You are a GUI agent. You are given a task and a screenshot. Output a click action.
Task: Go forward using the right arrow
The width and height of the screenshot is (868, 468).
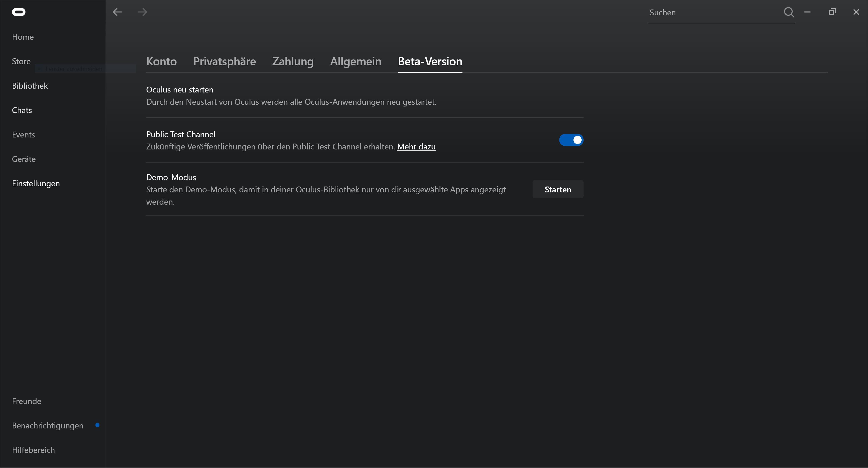[142, 12]
